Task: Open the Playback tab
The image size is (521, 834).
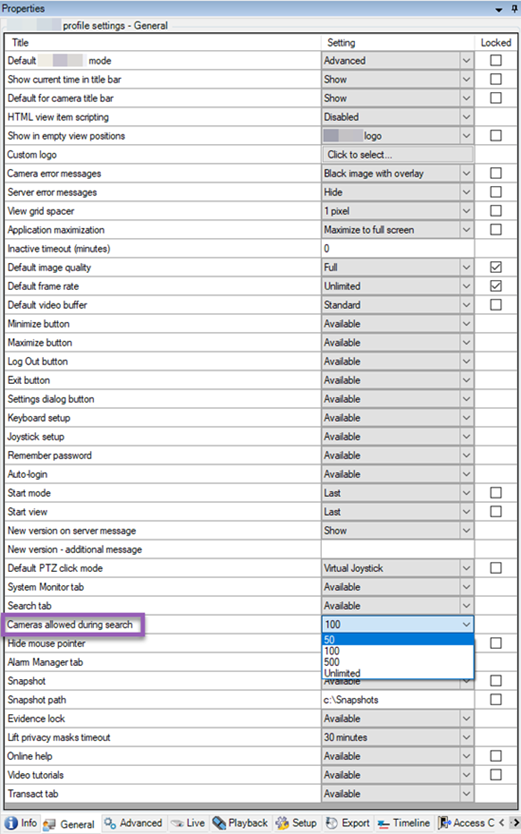Action: [x=240, y=823]
